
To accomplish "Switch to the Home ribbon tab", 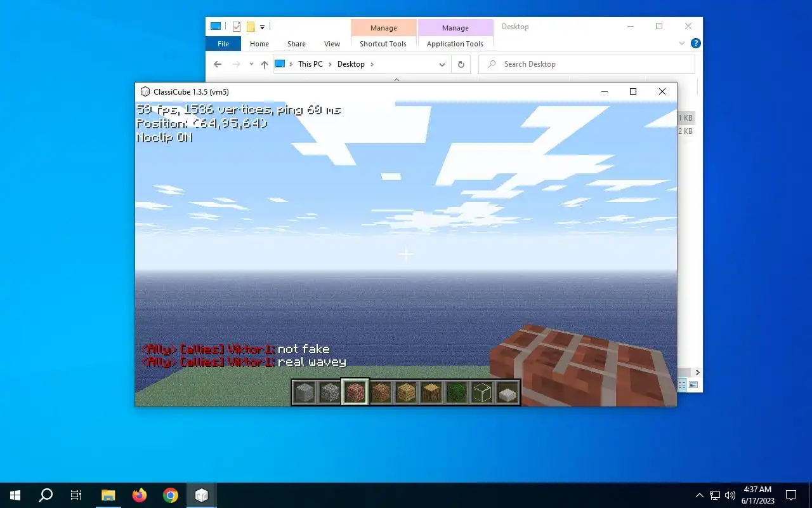I will point(259,44).
